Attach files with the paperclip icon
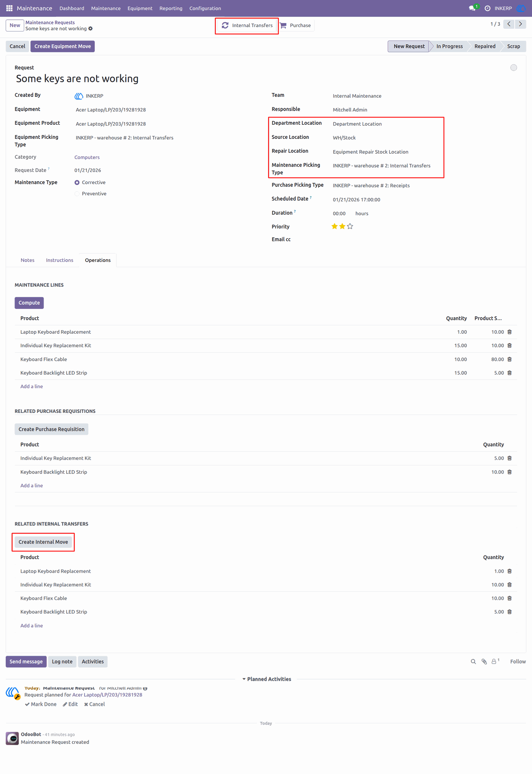The width and height of the screenshot is (532, 775). [484, 662]
